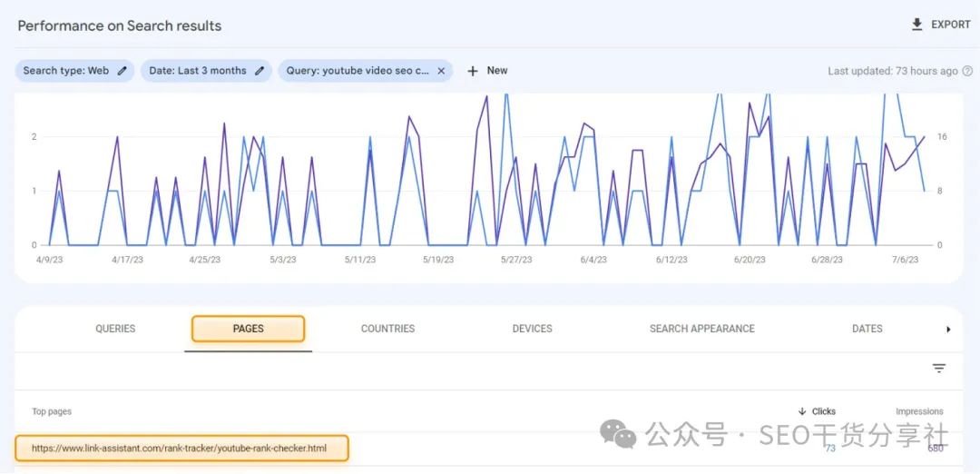Open the Query: youtube video seo filter chip
This screenshot has width=980, height=474.
(358, 71)
